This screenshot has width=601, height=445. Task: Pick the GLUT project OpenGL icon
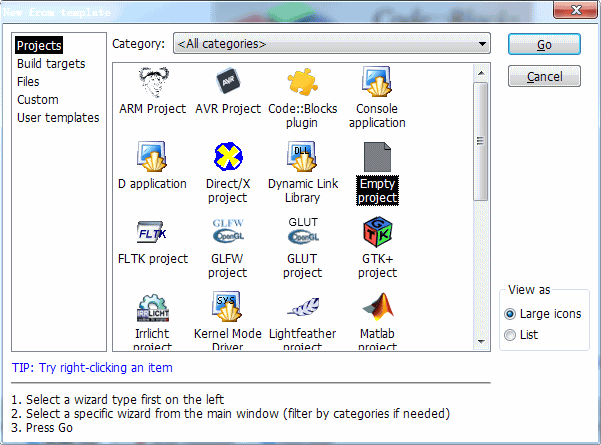[303, 230]
